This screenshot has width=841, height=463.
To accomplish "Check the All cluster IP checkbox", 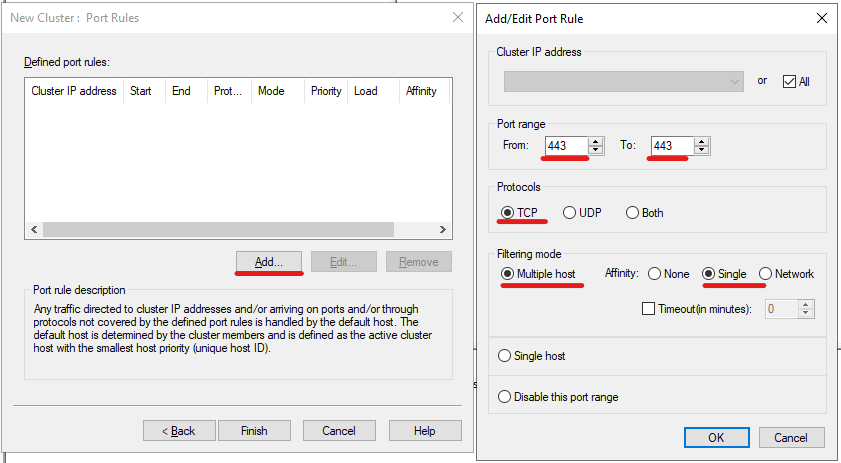I will (x=789, y=81).
